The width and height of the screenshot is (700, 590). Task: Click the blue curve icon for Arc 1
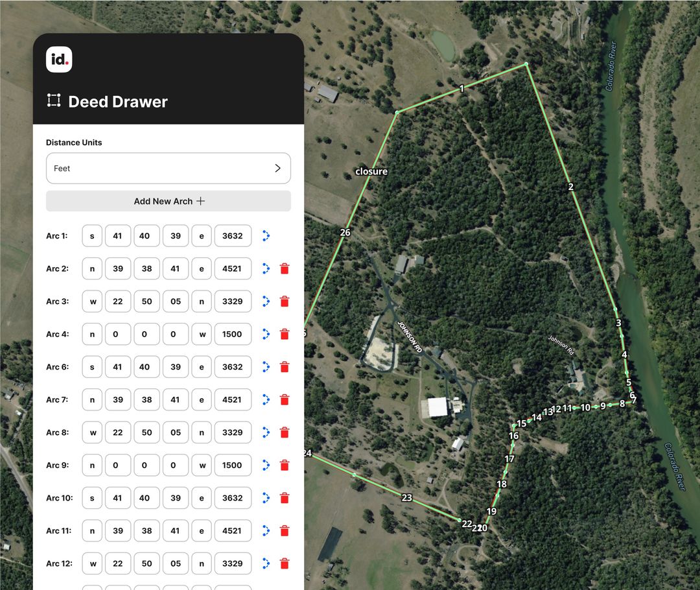click(x=265, y=235)
